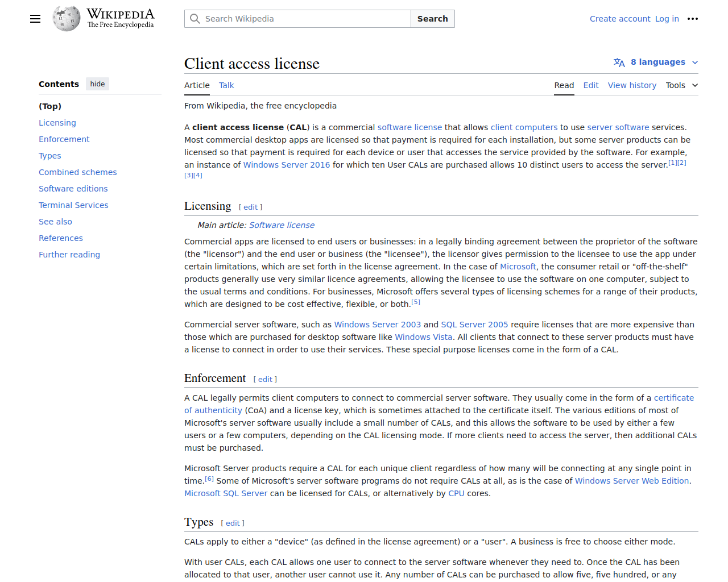
Task: Click citation reference [1]
Action: tap(673, 163)
